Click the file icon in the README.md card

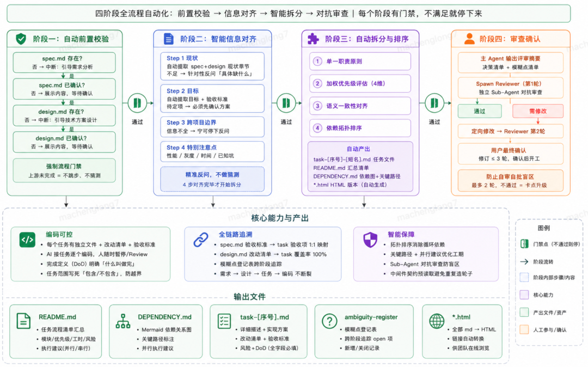coord(23,321)
